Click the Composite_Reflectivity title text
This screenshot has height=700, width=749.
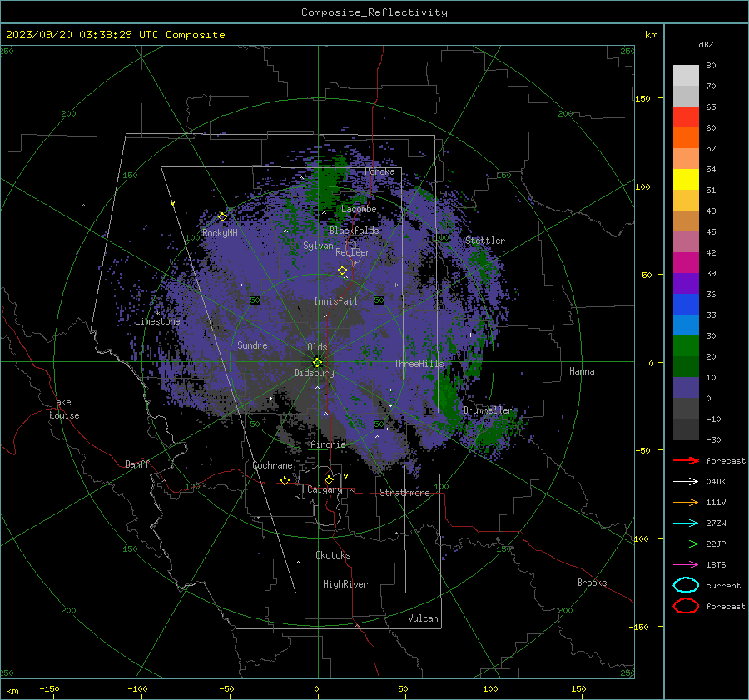click(374, 12)
